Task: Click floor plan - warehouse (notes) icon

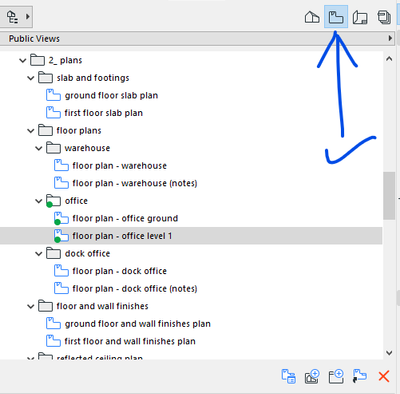Action: pos(61,183)
